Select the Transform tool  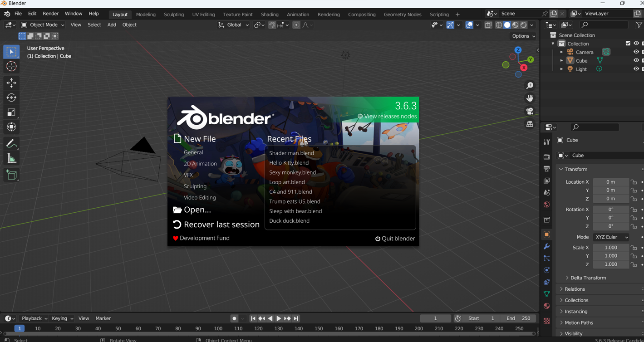coord(11,127)
